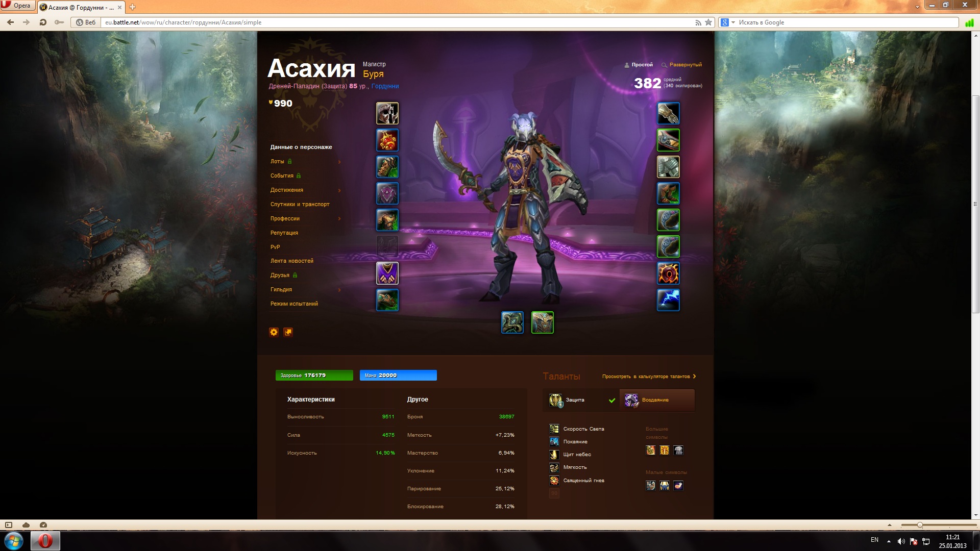Inspect the purple cloak item icon
Image resolution: width=980 pixels, height=551 pixels.
[387, 193]
